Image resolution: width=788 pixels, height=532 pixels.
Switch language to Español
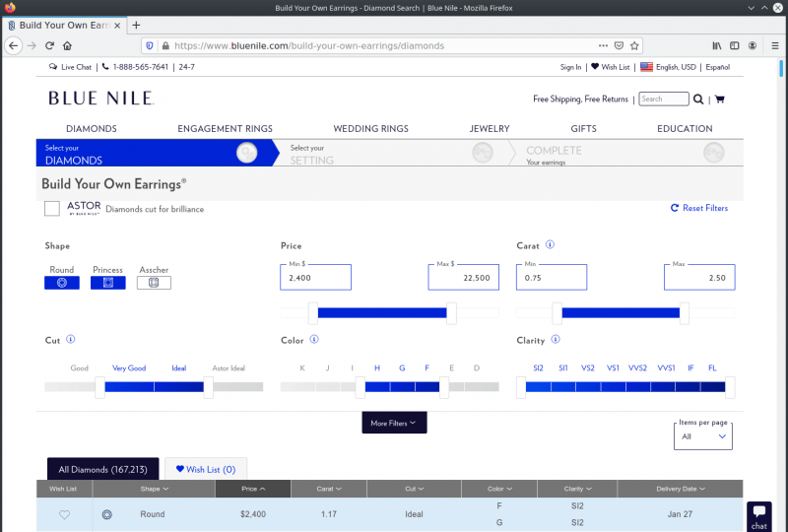coord(718,67)
